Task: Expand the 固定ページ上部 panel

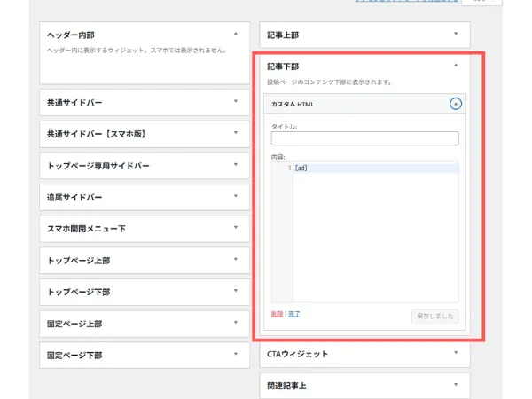Action: coord(235,323)
